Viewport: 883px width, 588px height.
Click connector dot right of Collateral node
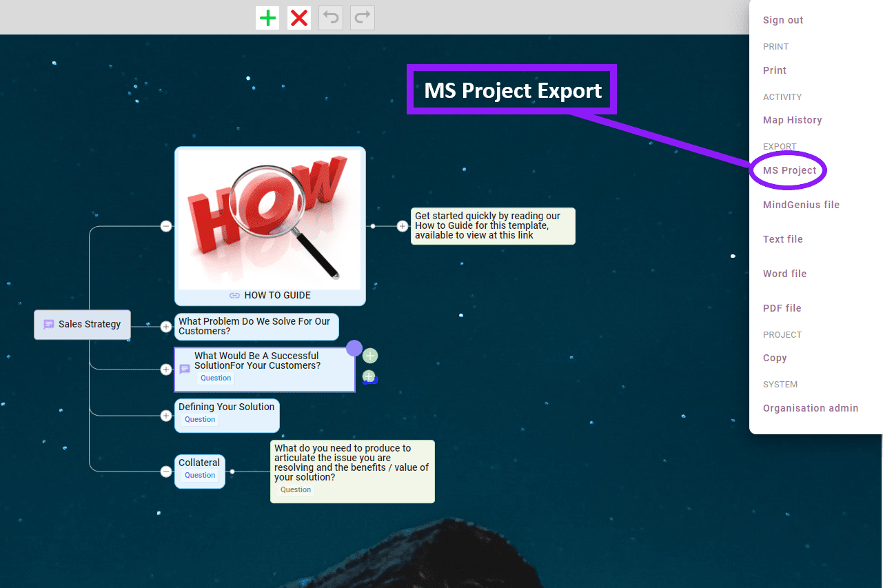[232, 472]
